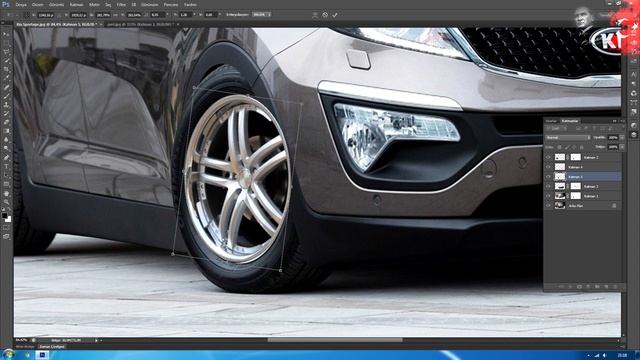Select the Quick Selection tool
640x360 pixels.
click(x=6, y=60)
